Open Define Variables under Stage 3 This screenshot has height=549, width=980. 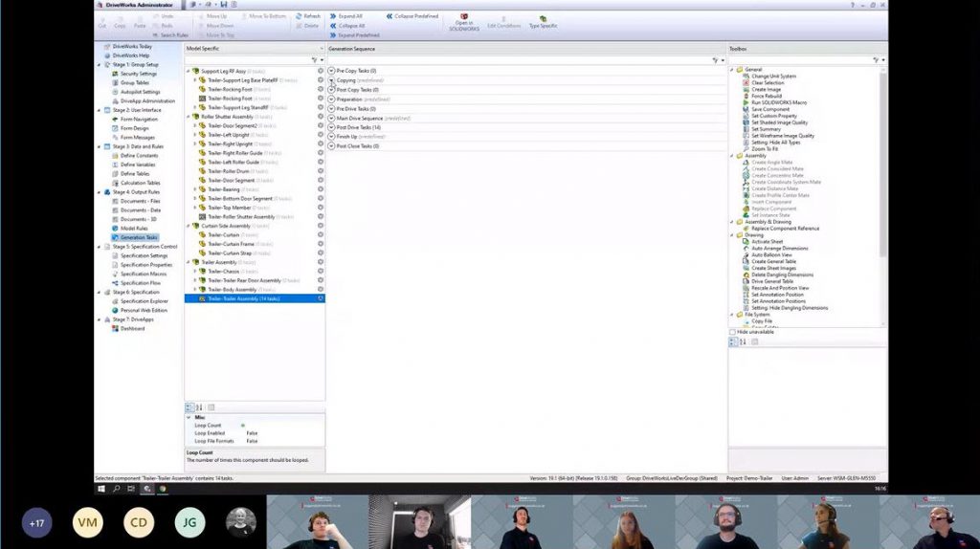tap(138, 165)
